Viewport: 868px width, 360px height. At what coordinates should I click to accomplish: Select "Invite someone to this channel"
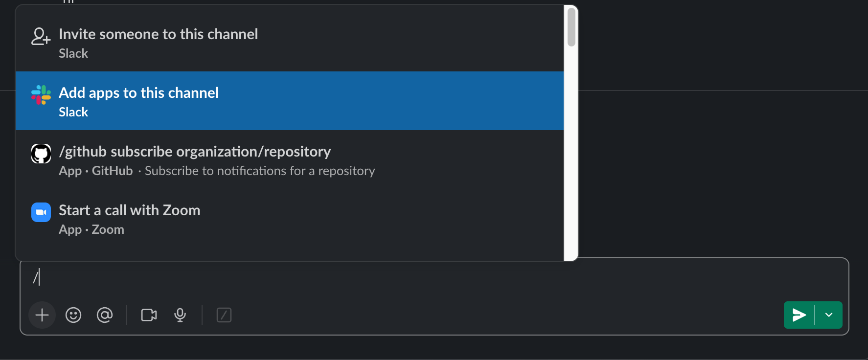(x=159, y=34)
